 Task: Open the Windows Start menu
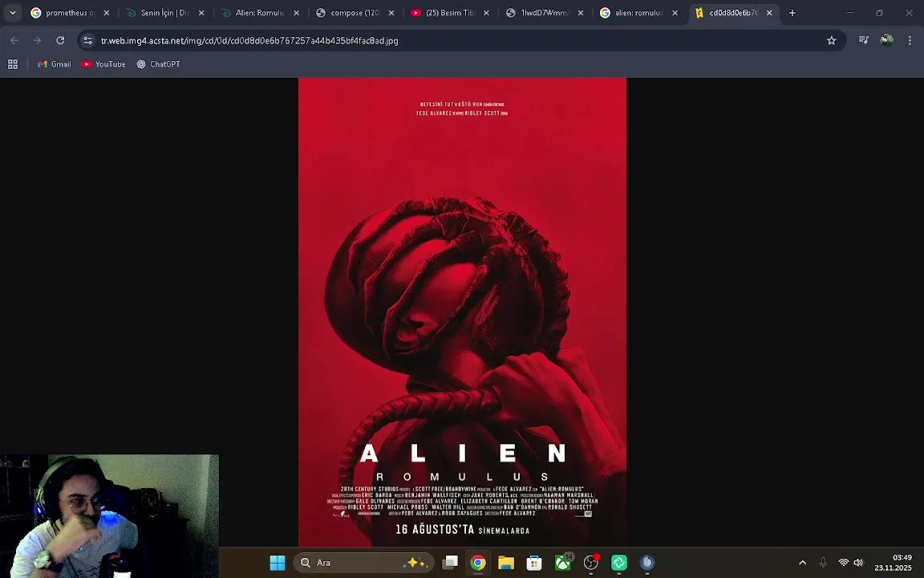277,563
